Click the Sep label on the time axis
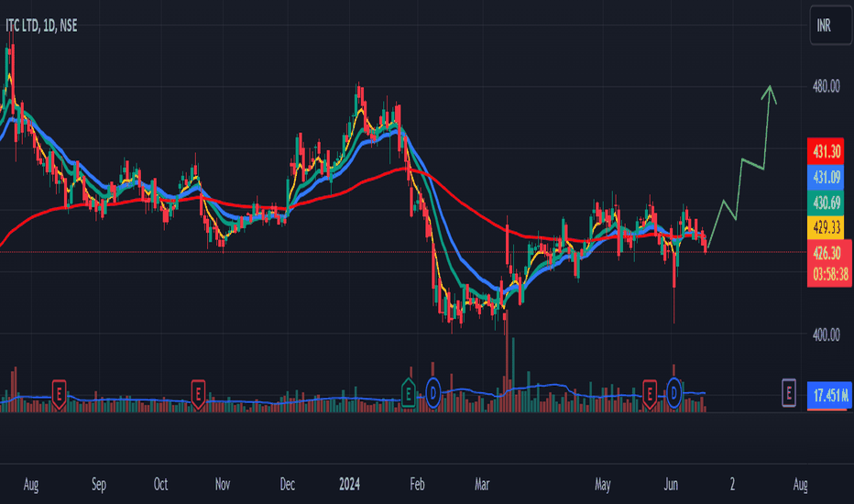Image resolution: width=854 pixels, height=504 pixels. 99,485
